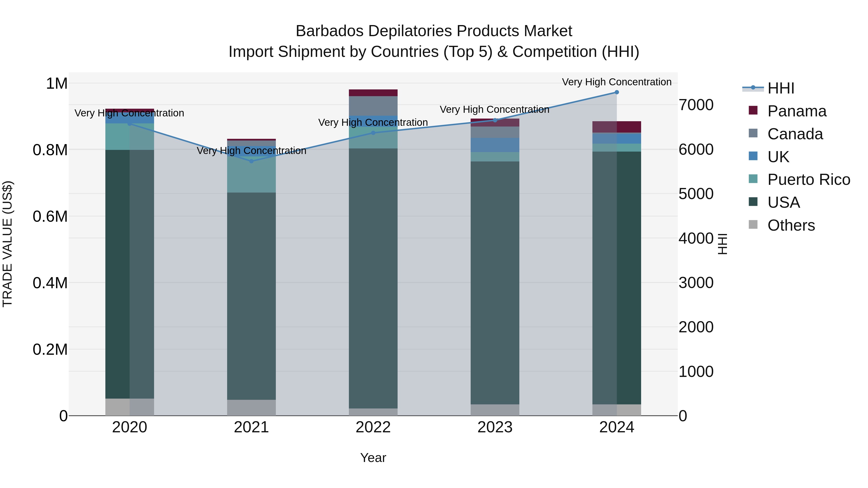
Task: Click 'Very High Concentration' label above 2024
Action: (x=617, y=82)
